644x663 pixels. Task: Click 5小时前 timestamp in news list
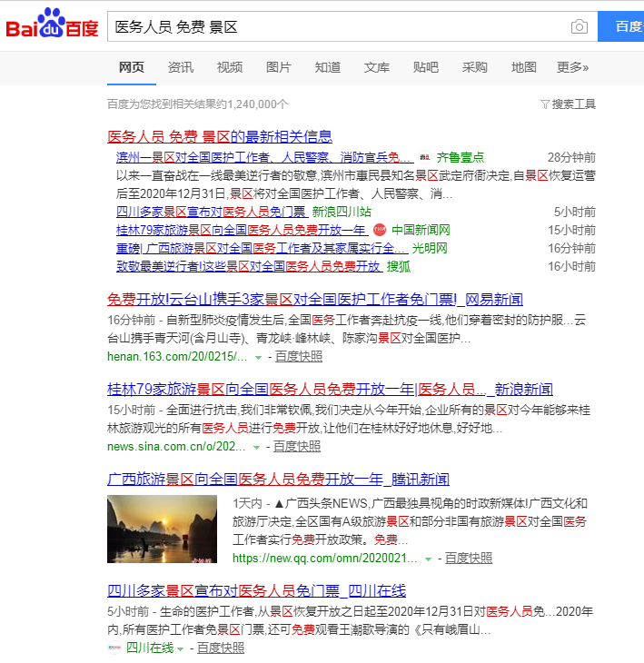pyautogui.click(x=575, y=212)
